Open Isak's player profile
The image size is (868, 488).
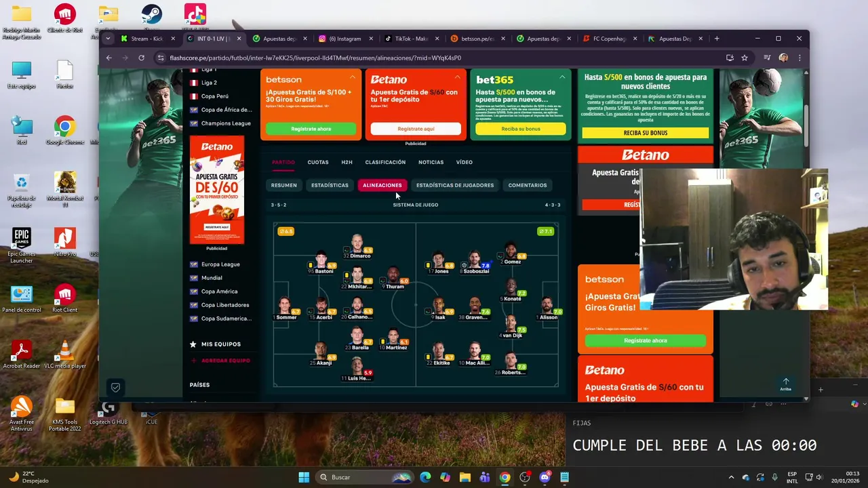point(439,309)
